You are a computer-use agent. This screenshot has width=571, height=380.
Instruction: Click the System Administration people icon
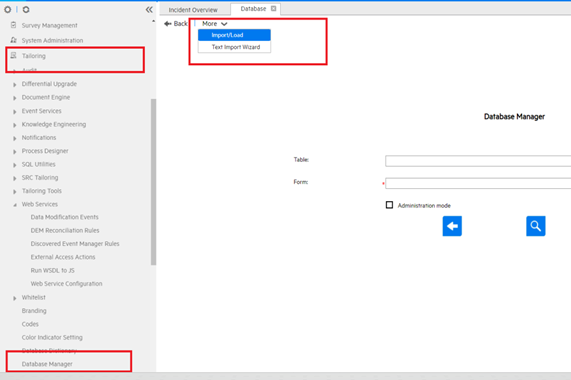(13, 40)
